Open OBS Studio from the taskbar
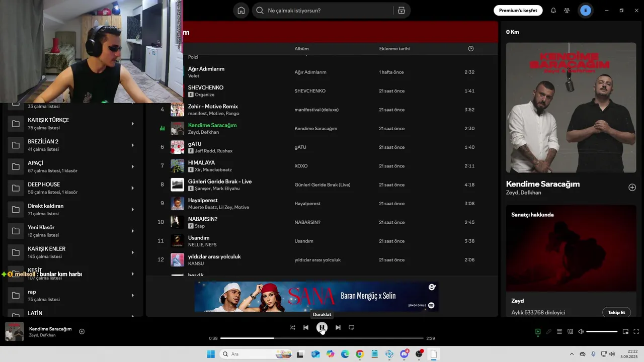This screenshot has width=644, height=362. (419, 354)
